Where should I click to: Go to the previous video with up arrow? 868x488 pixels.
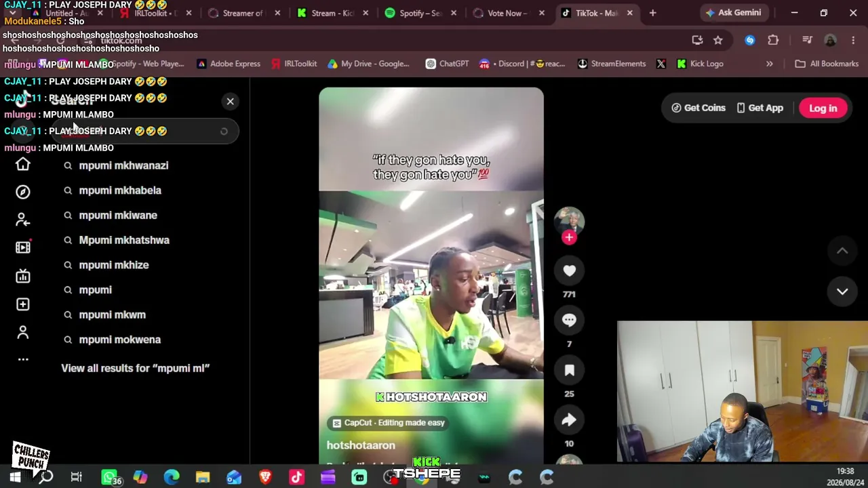842,251
